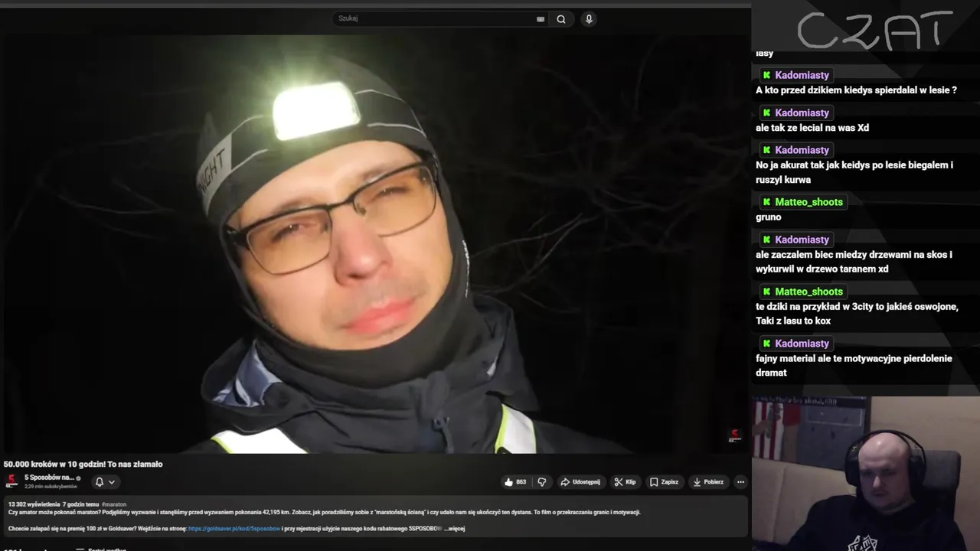The image size is (980, 551).
Task: Click chat message 'gruno'
Action: (769, 217)
